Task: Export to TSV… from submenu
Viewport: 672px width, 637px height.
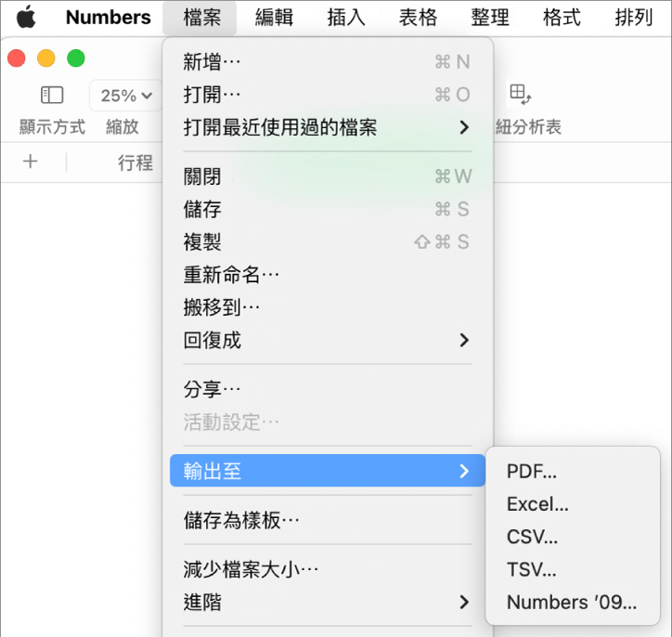Action: (x=573, y=569)
